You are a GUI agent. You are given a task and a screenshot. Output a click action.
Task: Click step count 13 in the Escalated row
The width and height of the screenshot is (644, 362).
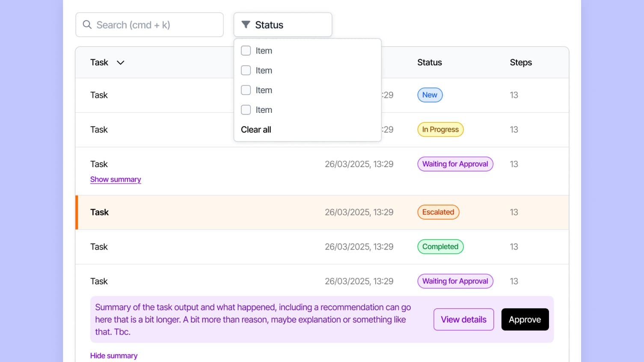[514, 212]
